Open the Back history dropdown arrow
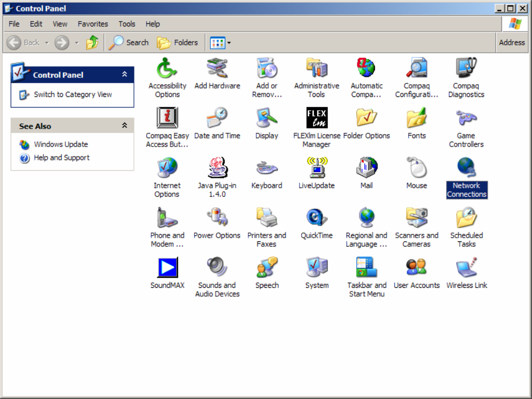Viewport: 532px width, 399px height. click(47, 43)
